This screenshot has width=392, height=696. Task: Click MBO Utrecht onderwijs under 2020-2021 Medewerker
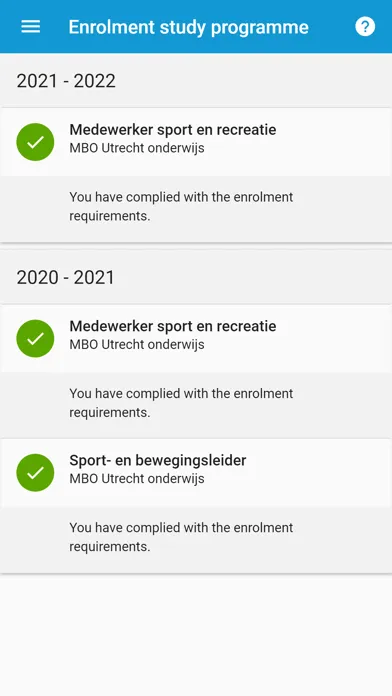point(137,344)
